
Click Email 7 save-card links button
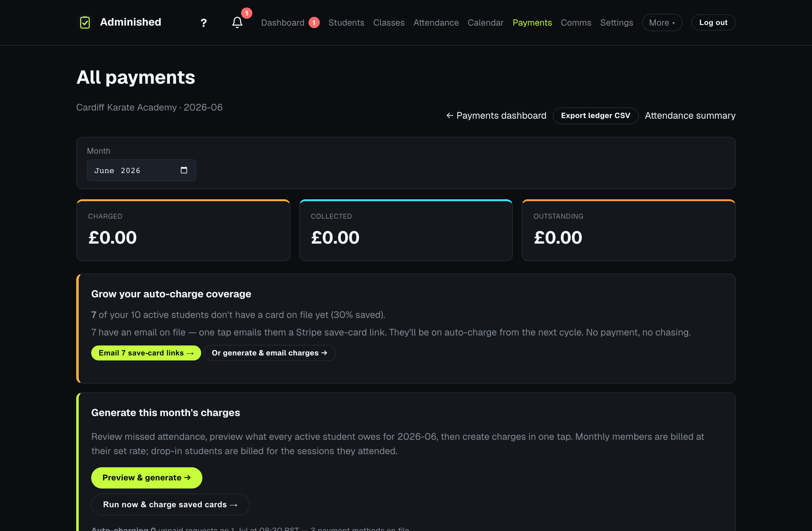point(146,353)
